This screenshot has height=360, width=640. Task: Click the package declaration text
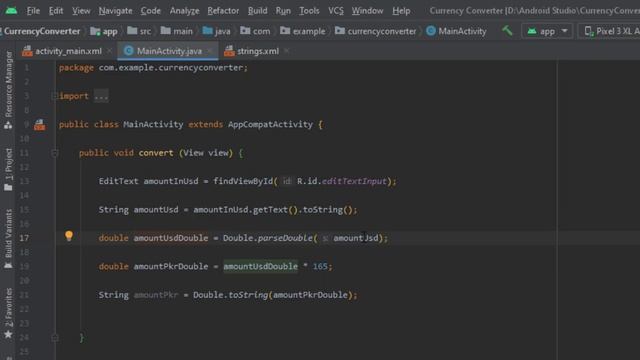coord(153,68)
